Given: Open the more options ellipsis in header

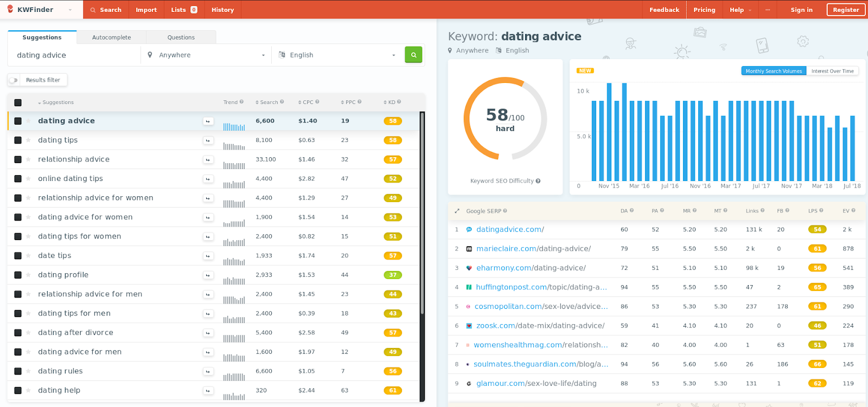Looking at the screenshot, I should (x=768, y=10).
